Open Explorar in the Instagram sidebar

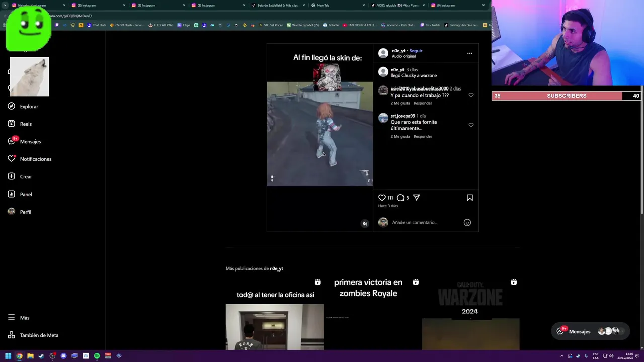[x=23, y=107]
